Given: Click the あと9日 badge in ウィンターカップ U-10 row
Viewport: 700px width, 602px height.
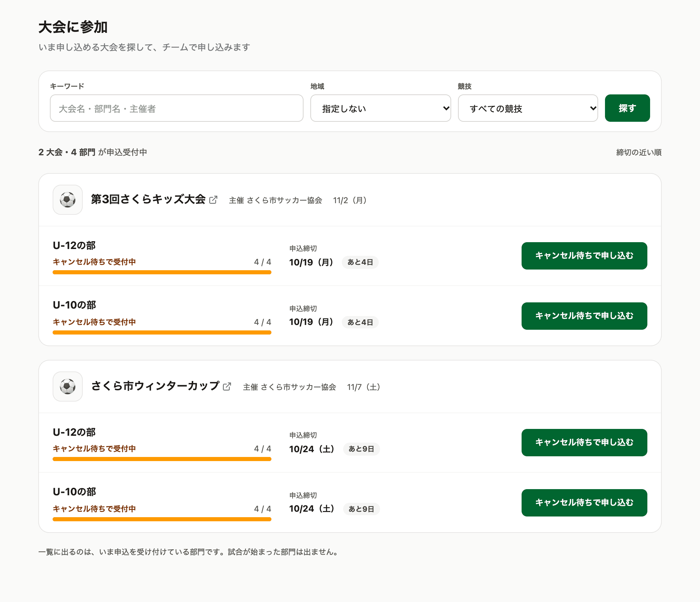Looking at the screenshot, I should (361, 509).
